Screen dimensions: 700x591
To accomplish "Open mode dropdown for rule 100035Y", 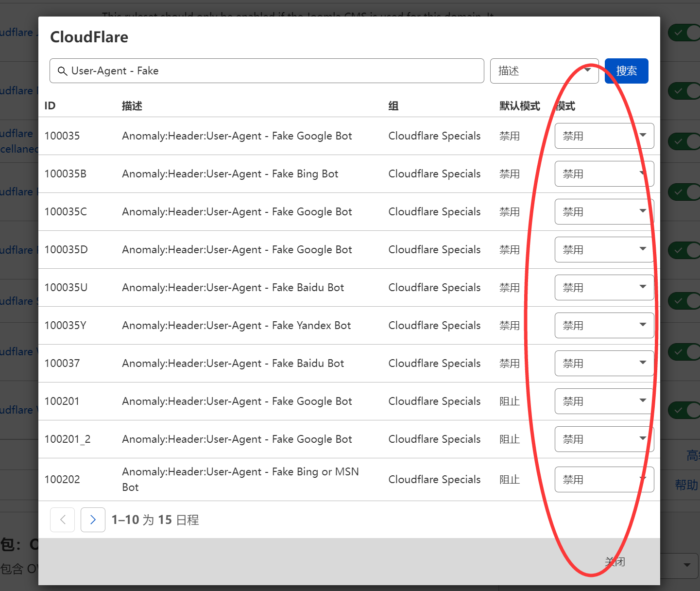I will 604,325.
